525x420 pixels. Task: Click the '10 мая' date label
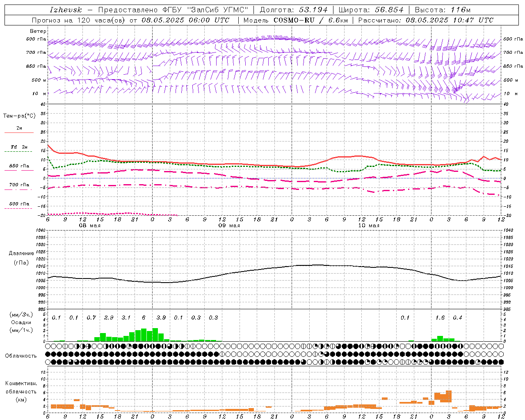[x=369, y=226]
